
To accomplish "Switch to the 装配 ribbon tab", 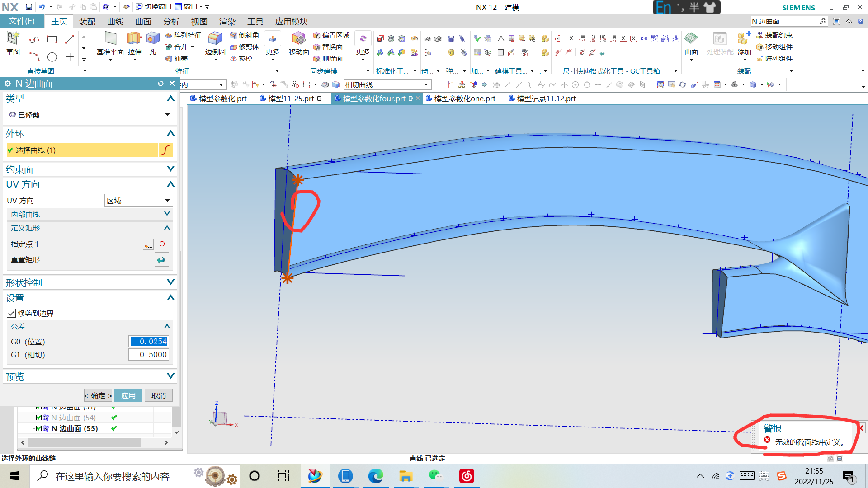I will tap(87, 21).
